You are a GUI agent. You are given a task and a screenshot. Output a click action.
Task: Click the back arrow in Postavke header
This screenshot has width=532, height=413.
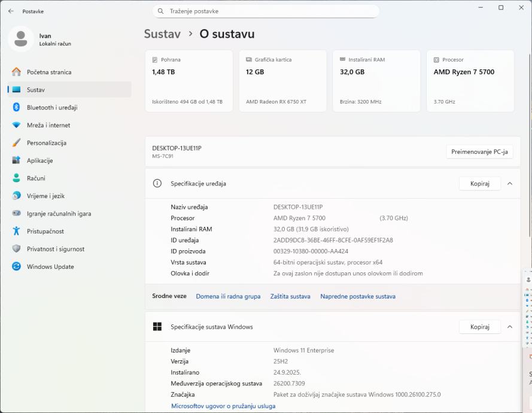point(11,11)
